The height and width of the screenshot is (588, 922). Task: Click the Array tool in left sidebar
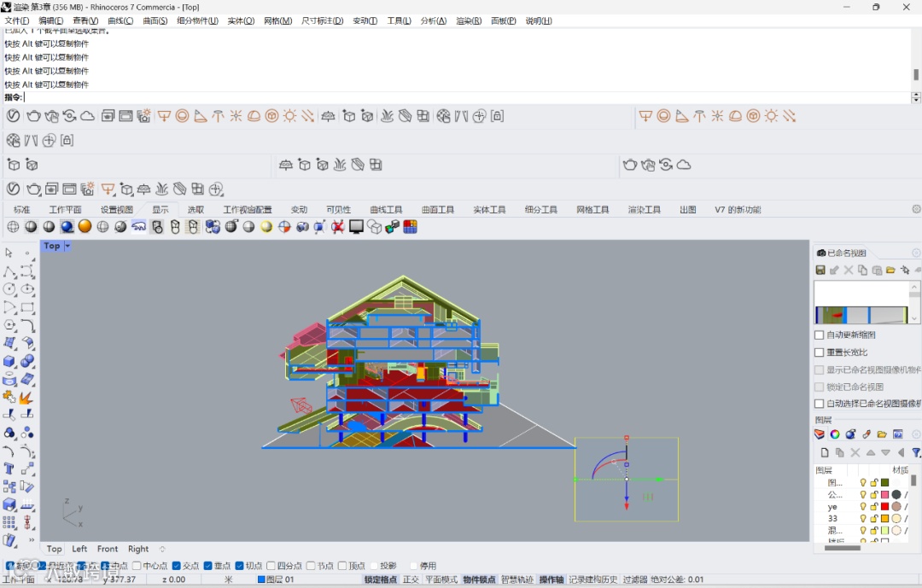pyautogui.click(x=9, y=523)
